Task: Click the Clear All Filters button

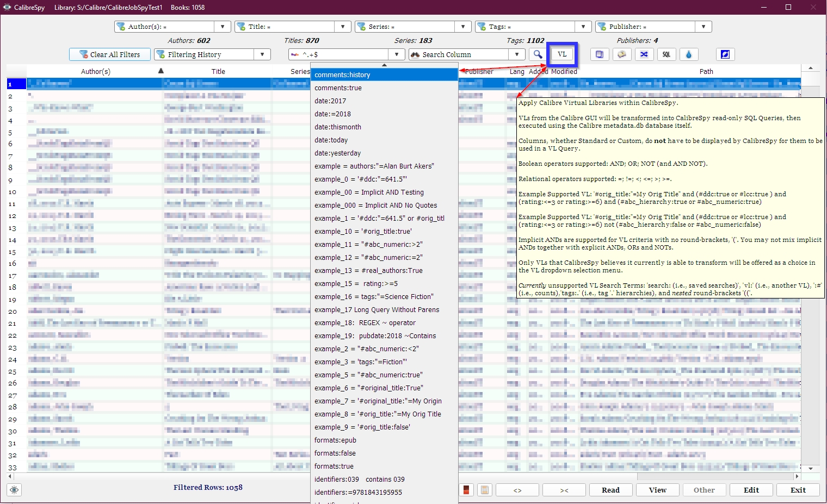Action: pyautogui.click(x=110, y=54)
